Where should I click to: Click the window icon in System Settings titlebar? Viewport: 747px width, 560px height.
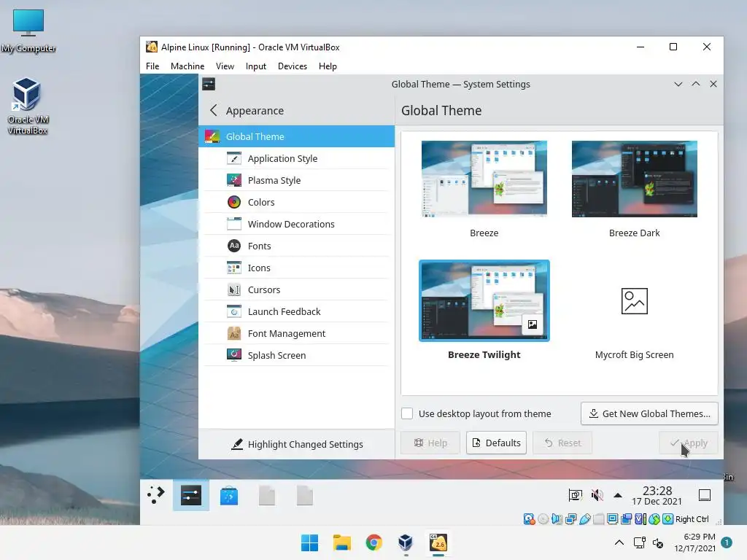click(x=209, y=85)
